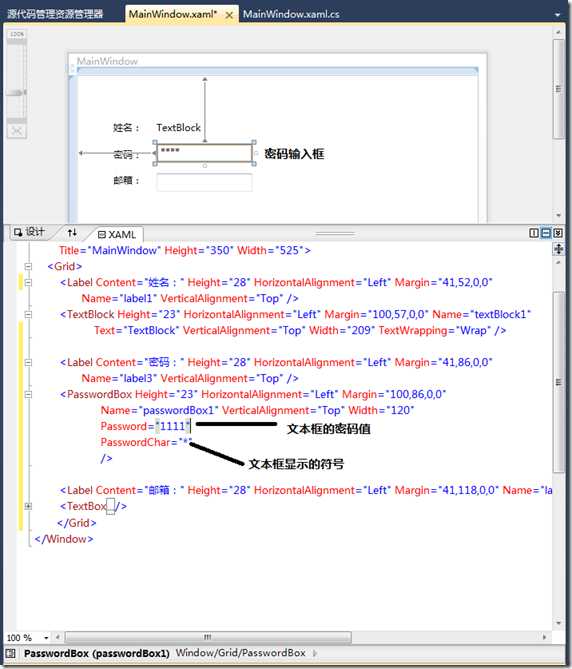The height and width of the screenshot is (669, 572).
Task: Select the Window/Grid/PasswordBox path breadcrumb
Action: (x=241, y=653)
